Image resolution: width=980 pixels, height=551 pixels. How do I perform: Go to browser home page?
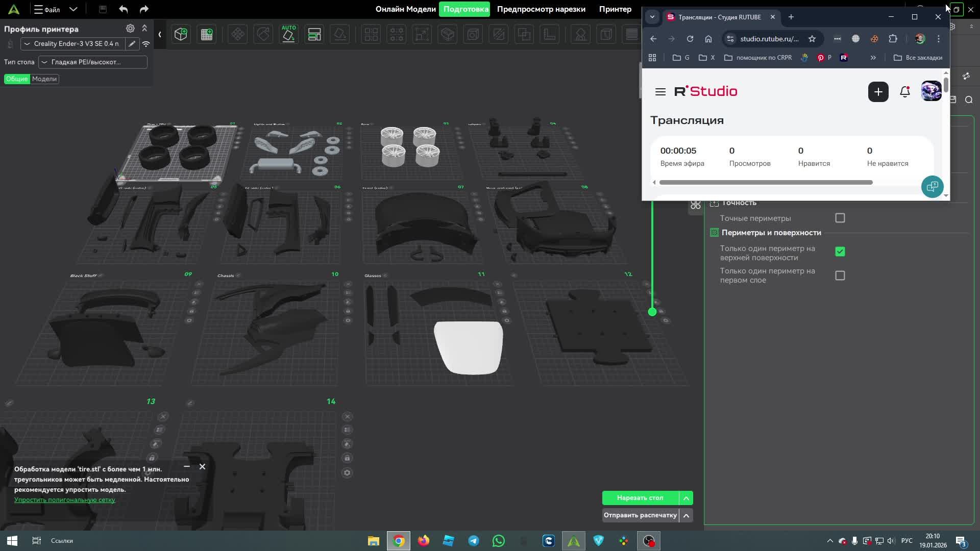[708, 39]
